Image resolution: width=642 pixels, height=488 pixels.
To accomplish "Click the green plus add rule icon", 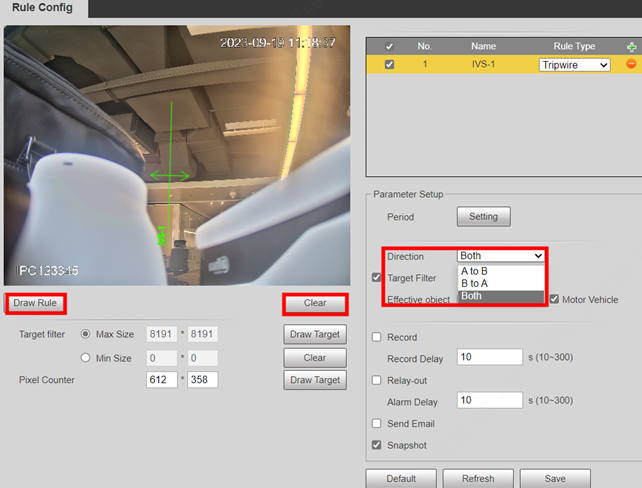I will [631, 46].
